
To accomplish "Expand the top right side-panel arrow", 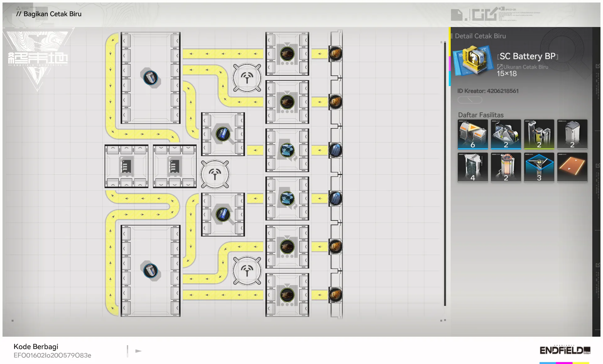I will (x=597, y=66).
